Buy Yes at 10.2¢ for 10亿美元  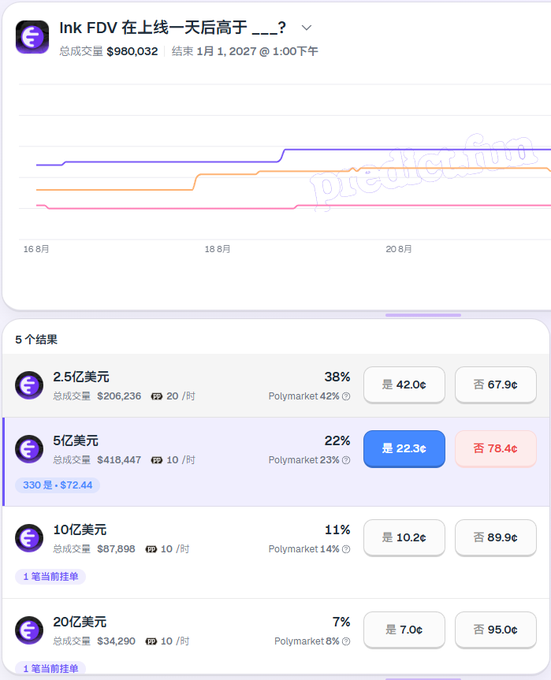[x=404, y=538]
